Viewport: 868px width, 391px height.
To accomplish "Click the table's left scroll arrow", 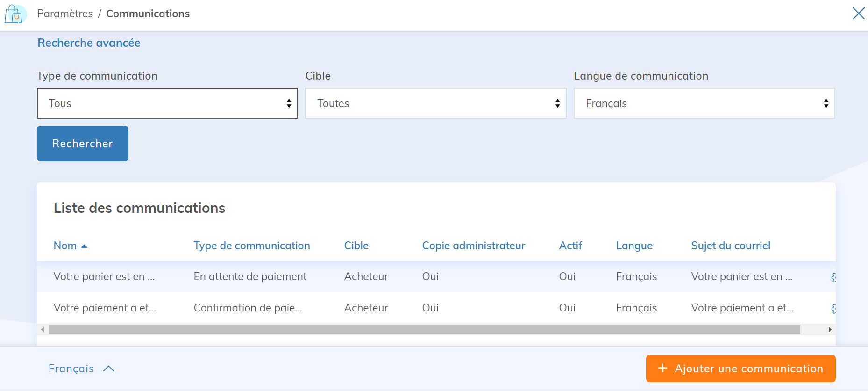I will [x=43, y=330].
